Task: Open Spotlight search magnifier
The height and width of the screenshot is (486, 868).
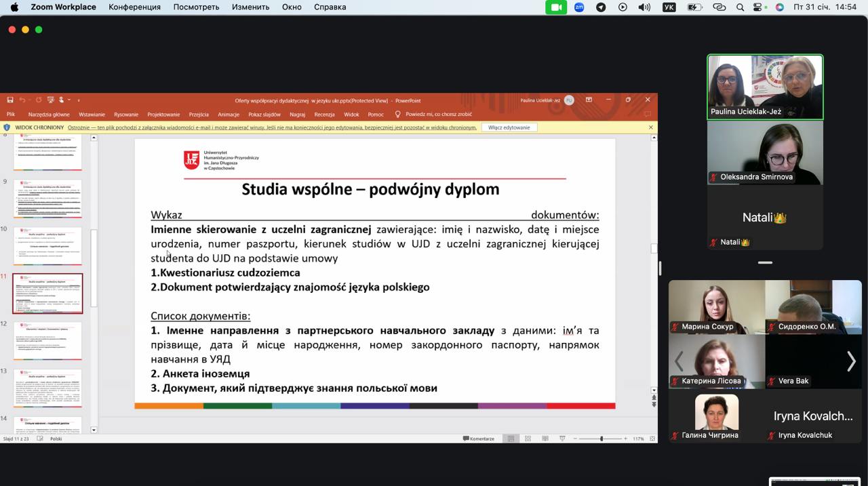Action: 741,7
